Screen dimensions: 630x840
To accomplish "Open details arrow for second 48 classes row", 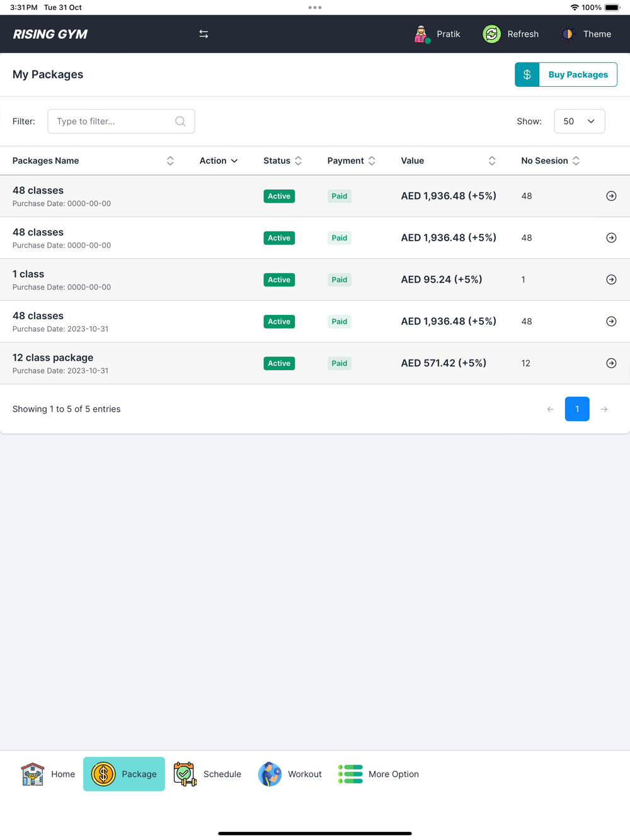I will point(611,237).
